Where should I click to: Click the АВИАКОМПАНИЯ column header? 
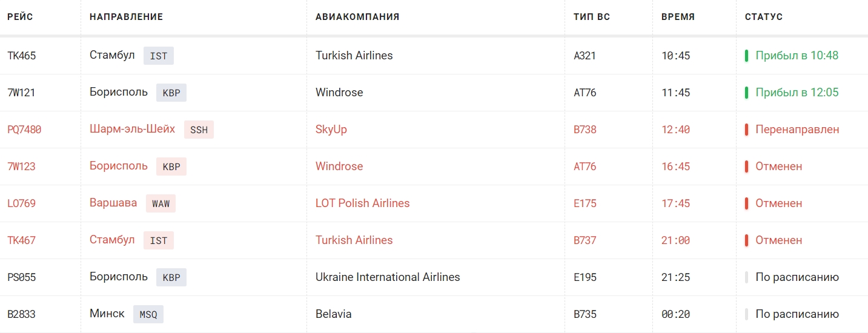357,17
